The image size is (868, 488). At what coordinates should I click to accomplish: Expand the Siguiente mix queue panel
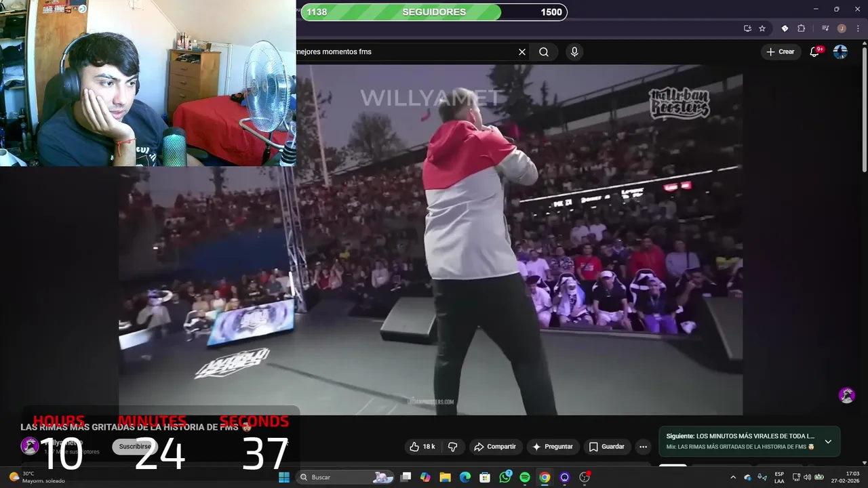coord(828,441)
